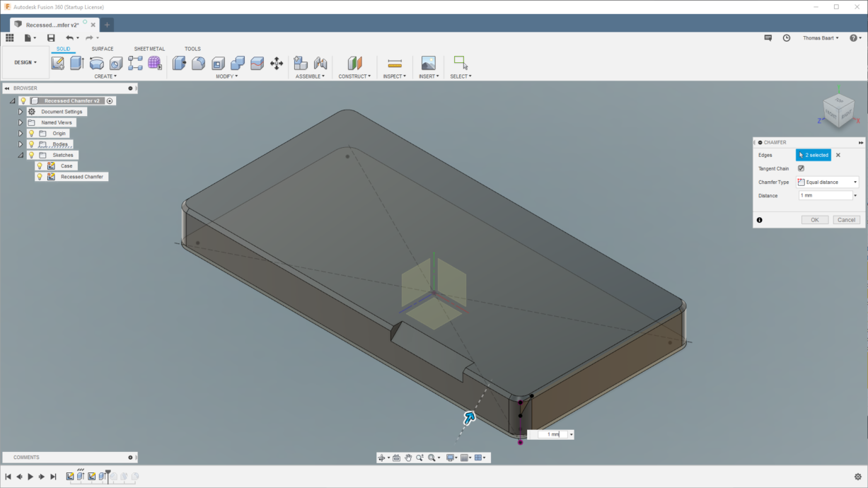
Task: Activate the Move/Copy tool
Action: [277, 64]
